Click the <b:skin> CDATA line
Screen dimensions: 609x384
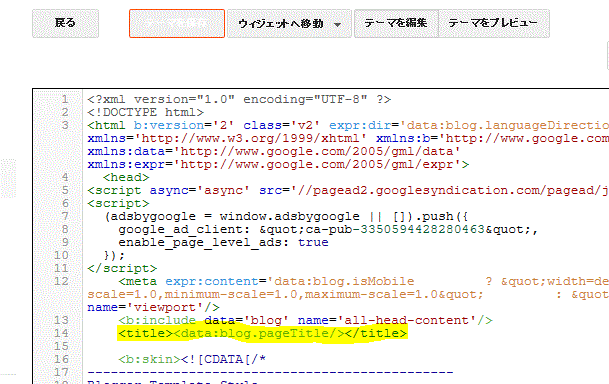tap(192, 359)
